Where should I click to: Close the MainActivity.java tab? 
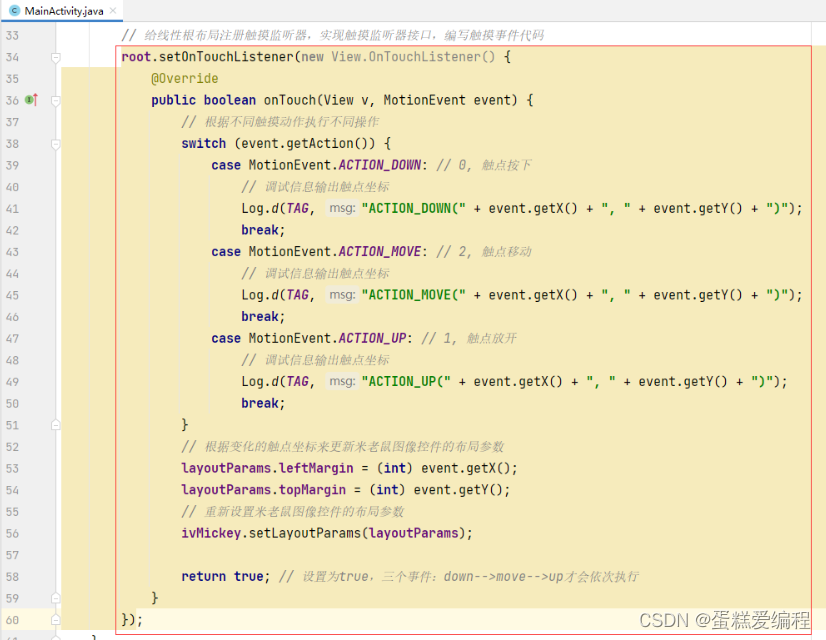(113, 11)
